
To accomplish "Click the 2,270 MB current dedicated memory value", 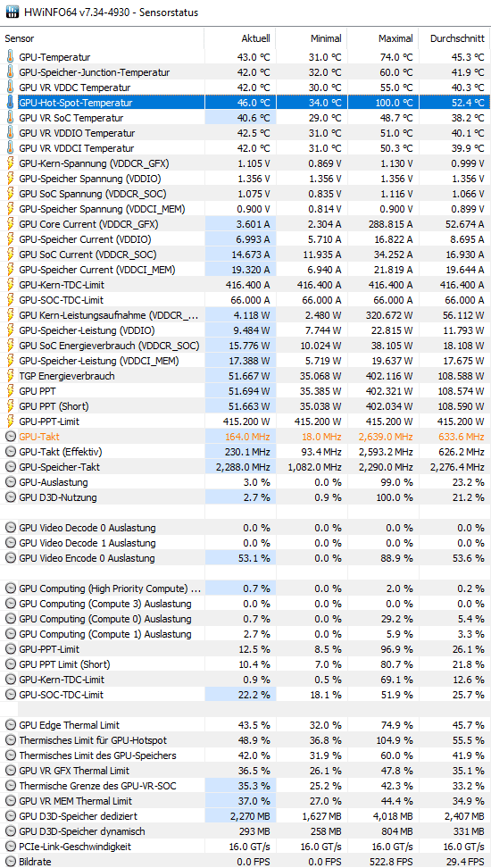I will coord(250,816).
